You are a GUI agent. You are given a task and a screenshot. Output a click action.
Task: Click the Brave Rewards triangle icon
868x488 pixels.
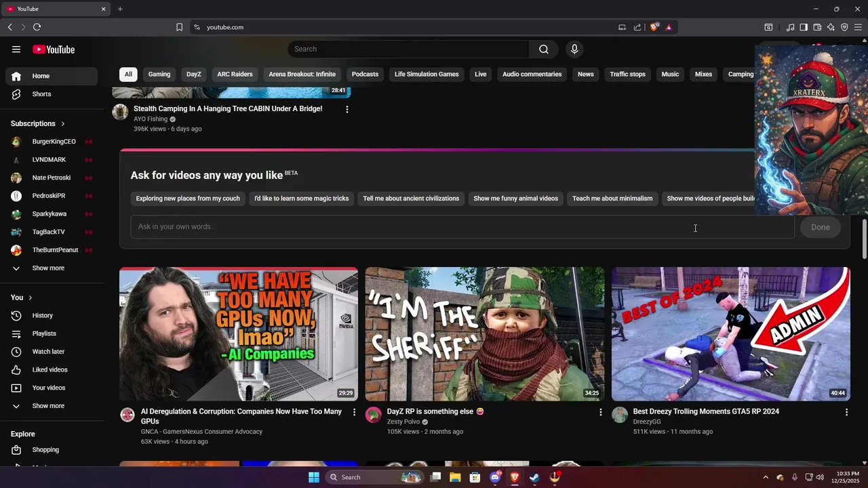pos(669,27)
